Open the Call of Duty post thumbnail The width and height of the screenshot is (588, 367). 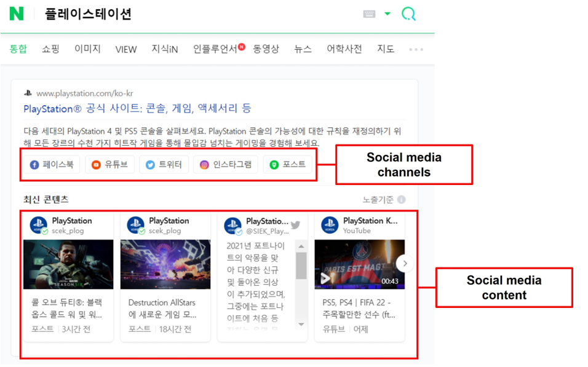point(68,264)
